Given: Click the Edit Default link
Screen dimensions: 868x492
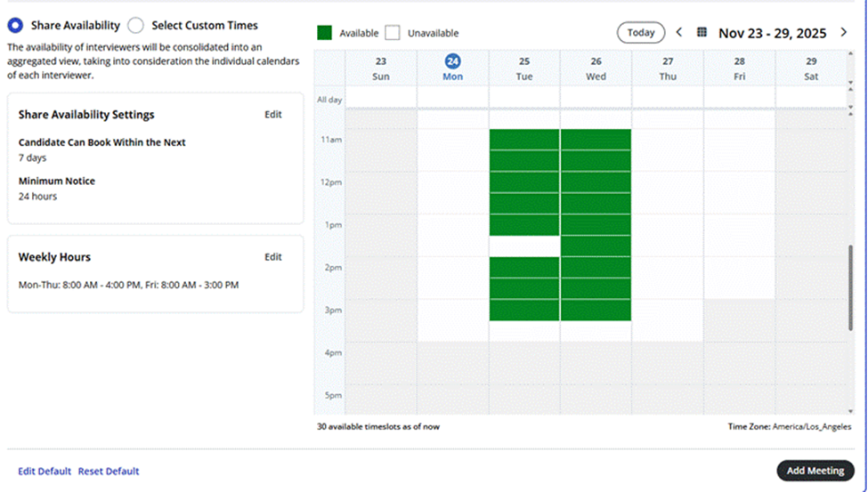Looking at the screenshot, I should tap(45, 472).
